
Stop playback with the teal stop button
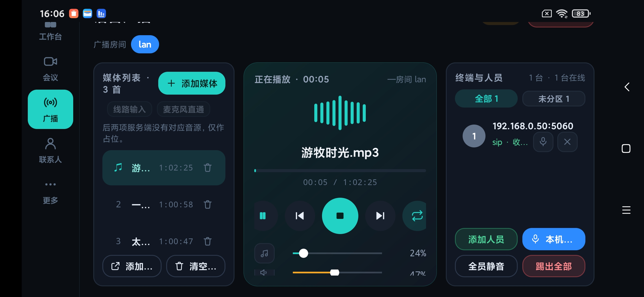click(x=340, y=216)
